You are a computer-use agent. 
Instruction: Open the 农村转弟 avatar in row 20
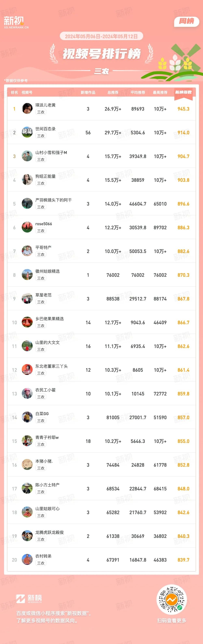(x=27, y=560)
